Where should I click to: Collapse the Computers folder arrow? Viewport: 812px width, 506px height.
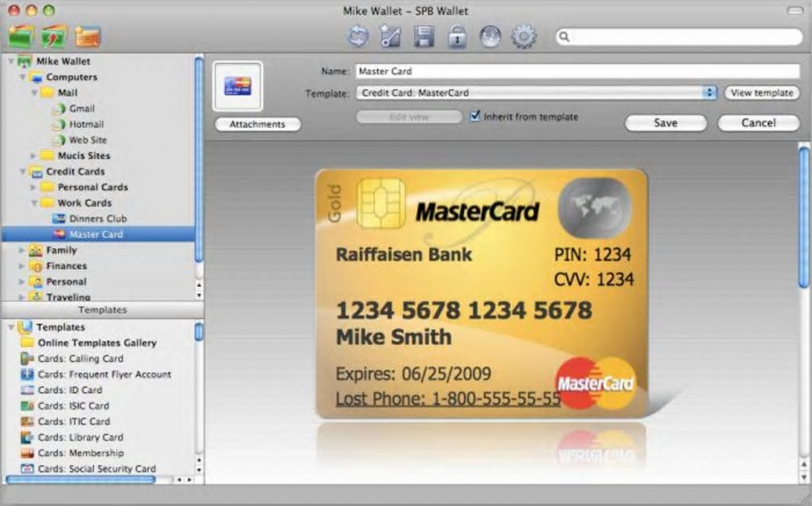pos(22,77)
